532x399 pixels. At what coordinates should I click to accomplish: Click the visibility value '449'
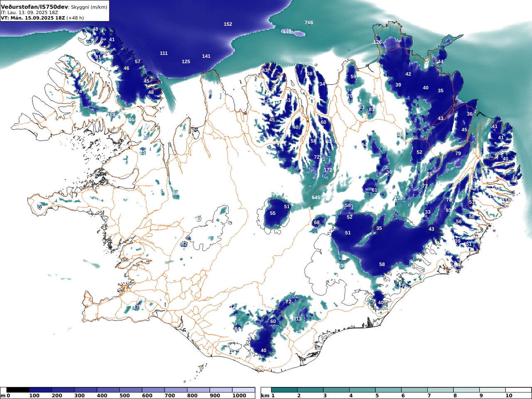[x=287, y=32]
